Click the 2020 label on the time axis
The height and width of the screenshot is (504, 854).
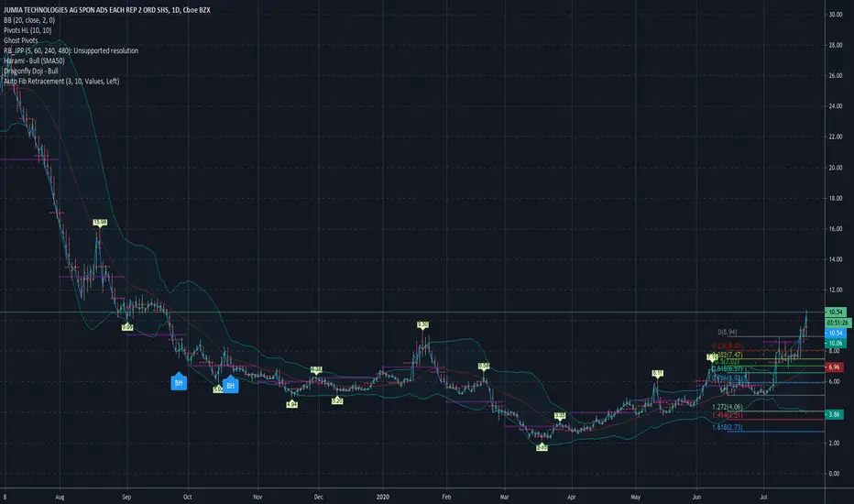pos(383,497)
